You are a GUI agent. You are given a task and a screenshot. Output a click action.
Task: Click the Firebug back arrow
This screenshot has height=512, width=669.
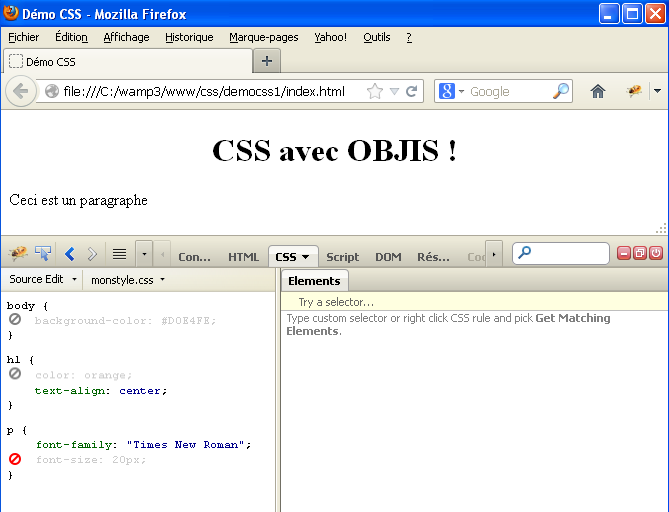click(69, 255)
